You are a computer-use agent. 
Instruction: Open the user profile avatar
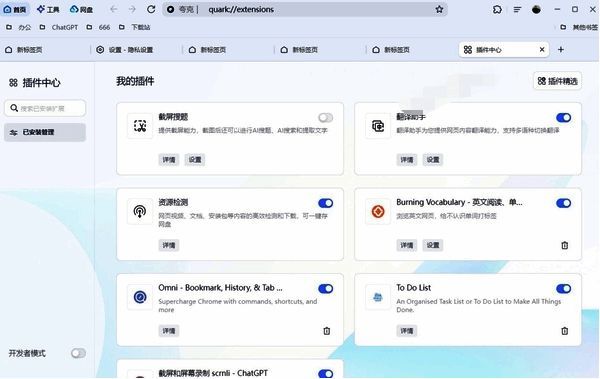tap(536, 10)
